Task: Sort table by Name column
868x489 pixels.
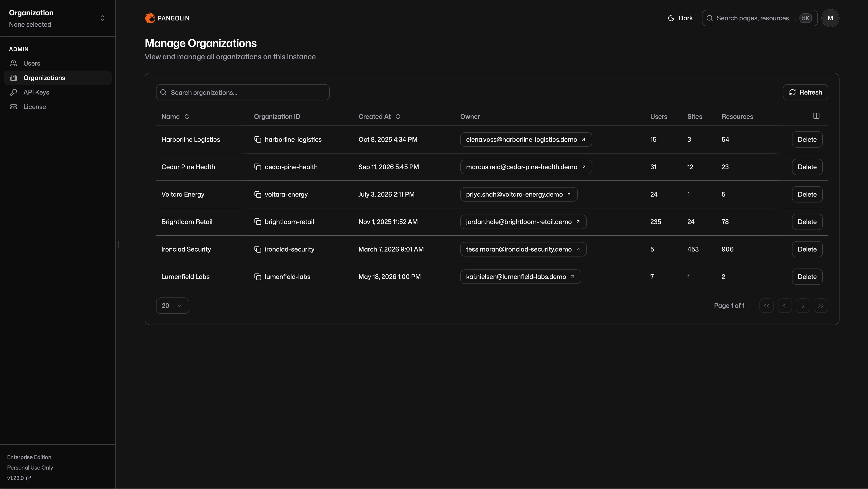Action: tap(175, 117)
